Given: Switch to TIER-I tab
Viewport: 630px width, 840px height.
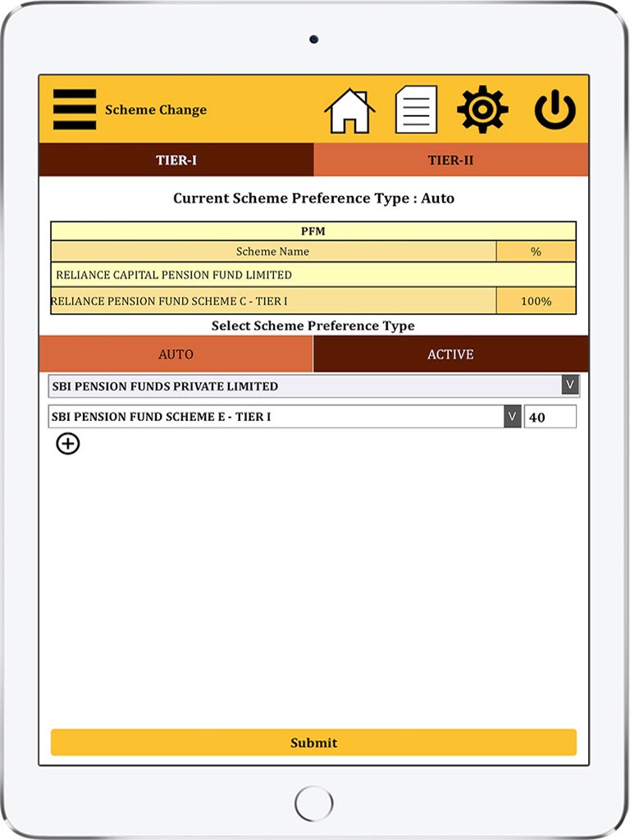Looking at the screenshot, I should coord(176,160).
